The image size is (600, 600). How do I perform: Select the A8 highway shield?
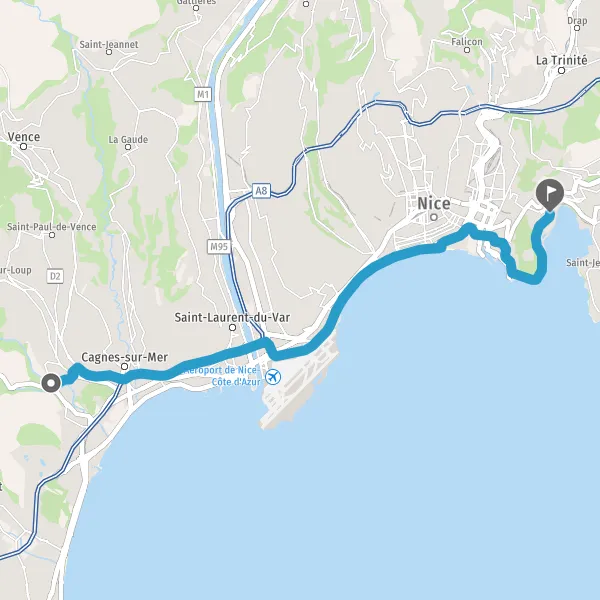pyautogui.click(x=261, y=191)
